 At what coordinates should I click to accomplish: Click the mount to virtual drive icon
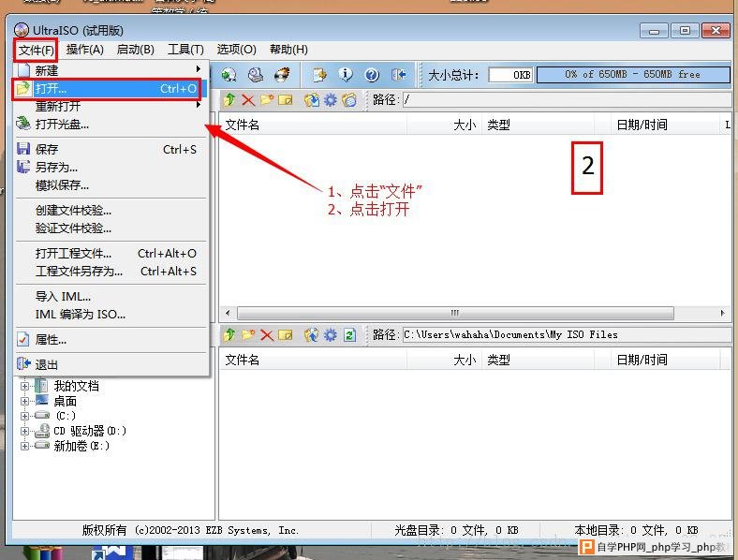(256, 75)
